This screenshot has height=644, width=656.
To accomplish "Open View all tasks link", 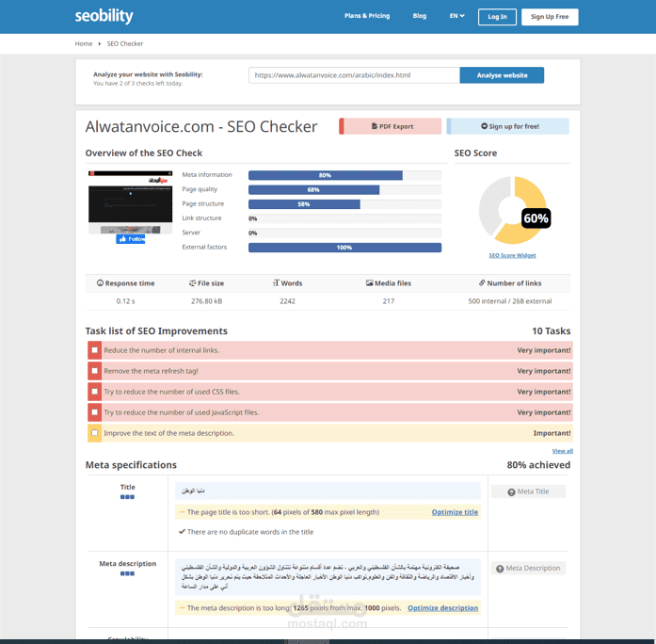I will pyautogui.click(x=562, y=451).
